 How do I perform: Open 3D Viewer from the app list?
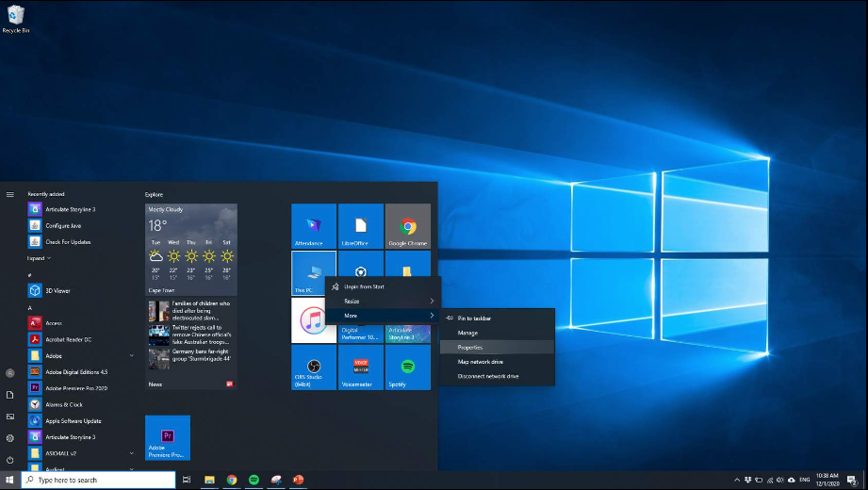pyautogui.click(x=58, y=290)
